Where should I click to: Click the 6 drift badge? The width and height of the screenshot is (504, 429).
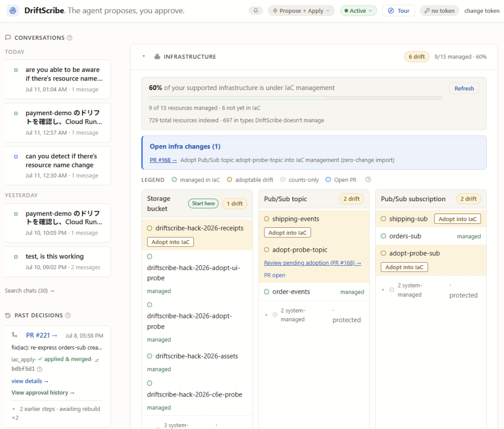(x=416, y=57)
